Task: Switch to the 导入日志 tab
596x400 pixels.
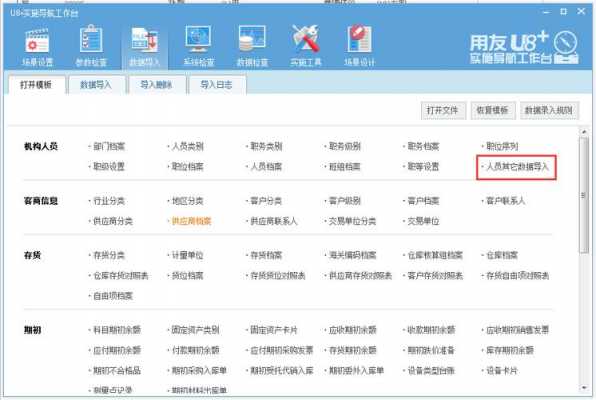Action: pyautogui.click(x=216, y=84)
